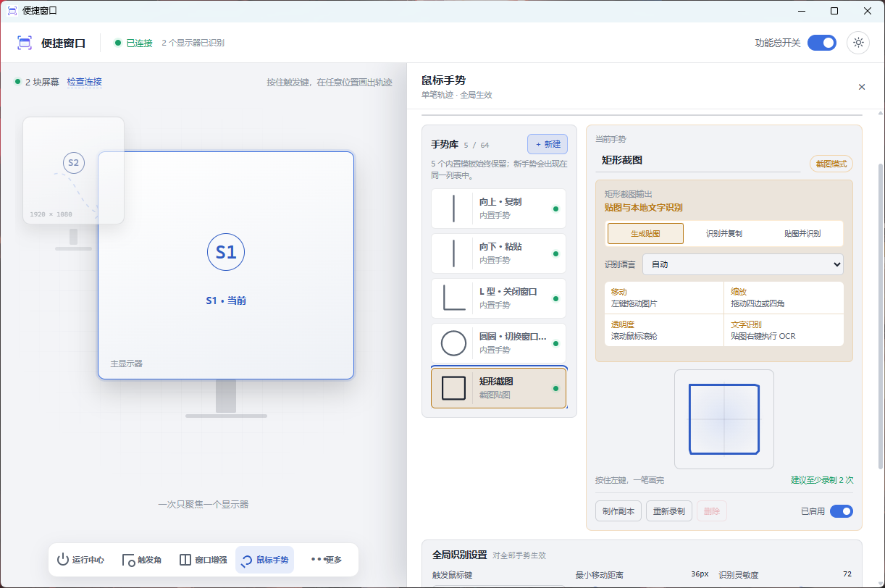Close the 鼠标手势 panel
This screenshot has width=885, height=588.
(x=862, y=87)
